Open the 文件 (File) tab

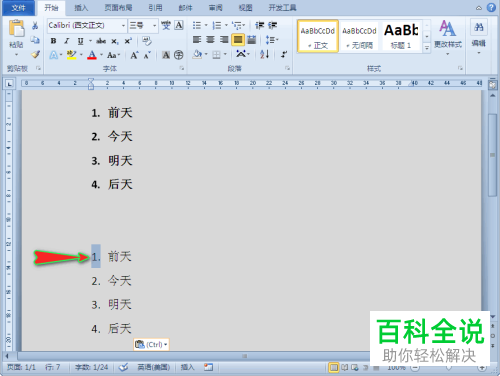[x=18, y=8]
